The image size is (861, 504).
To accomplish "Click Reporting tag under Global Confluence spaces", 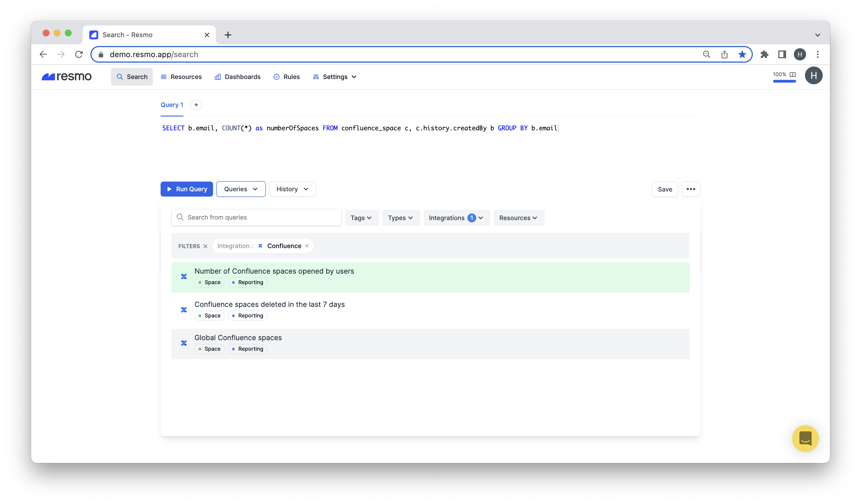I will coord(248,349).
